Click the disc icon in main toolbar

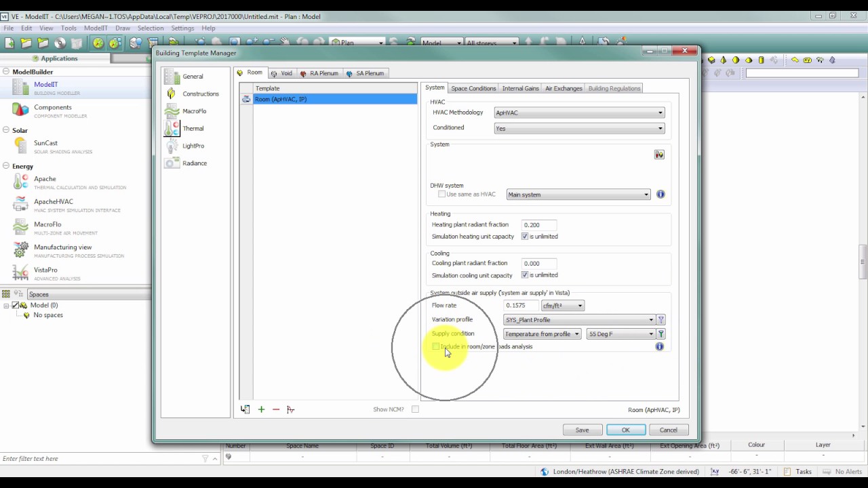tap(60, 43)
